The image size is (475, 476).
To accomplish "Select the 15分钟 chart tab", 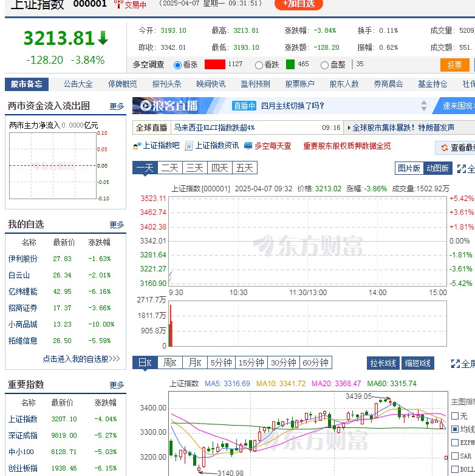I will pos(251,363).
